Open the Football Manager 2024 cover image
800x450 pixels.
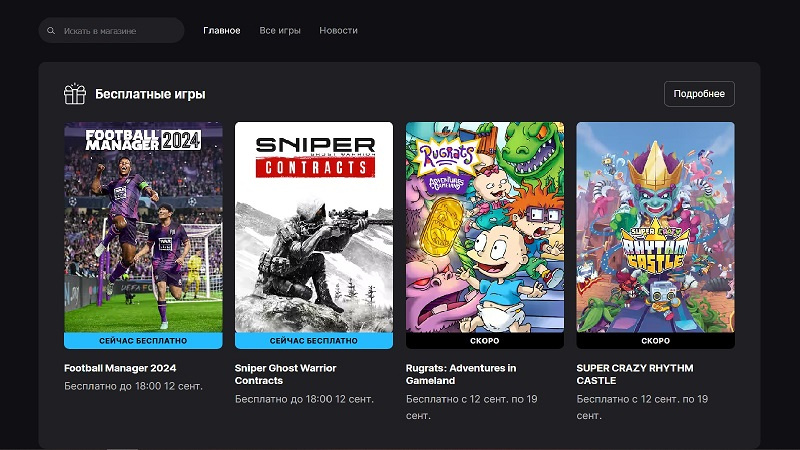pos(143,227)
